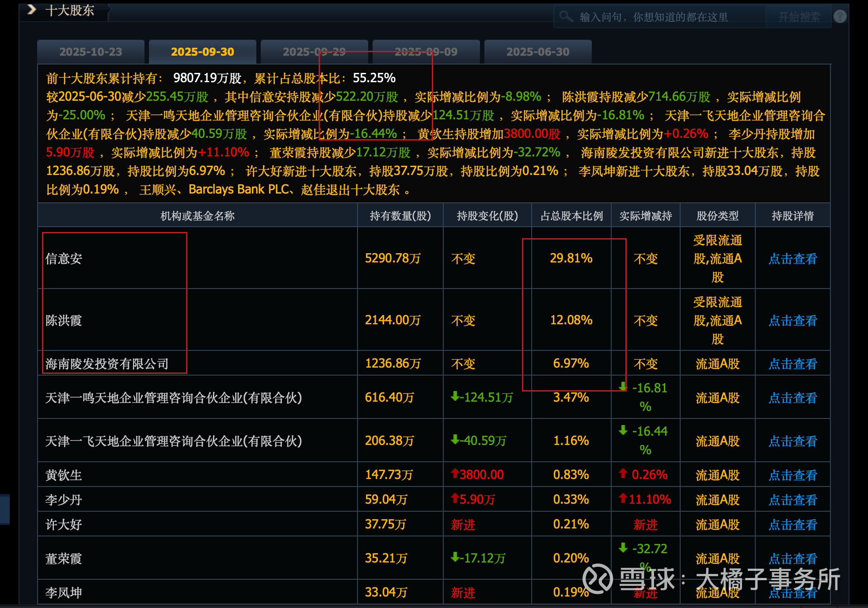This screenshot has width=868, height=608.
Task: Switch to the 2025-10-23 date tab
Action: [x=91, y=52]
